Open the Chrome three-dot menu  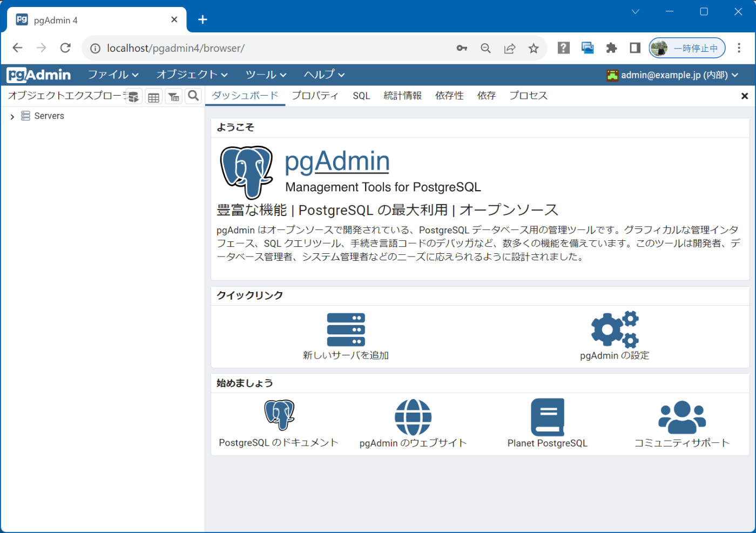(x=739, y=48)
